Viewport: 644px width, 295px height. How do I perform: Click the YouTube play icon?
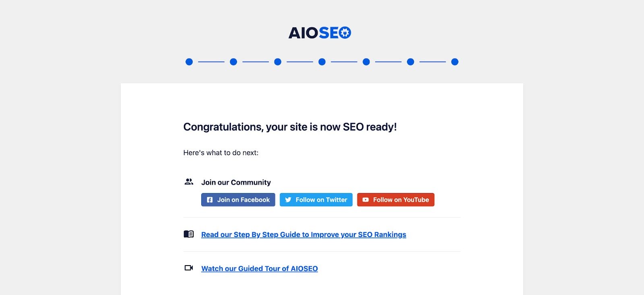365,200
